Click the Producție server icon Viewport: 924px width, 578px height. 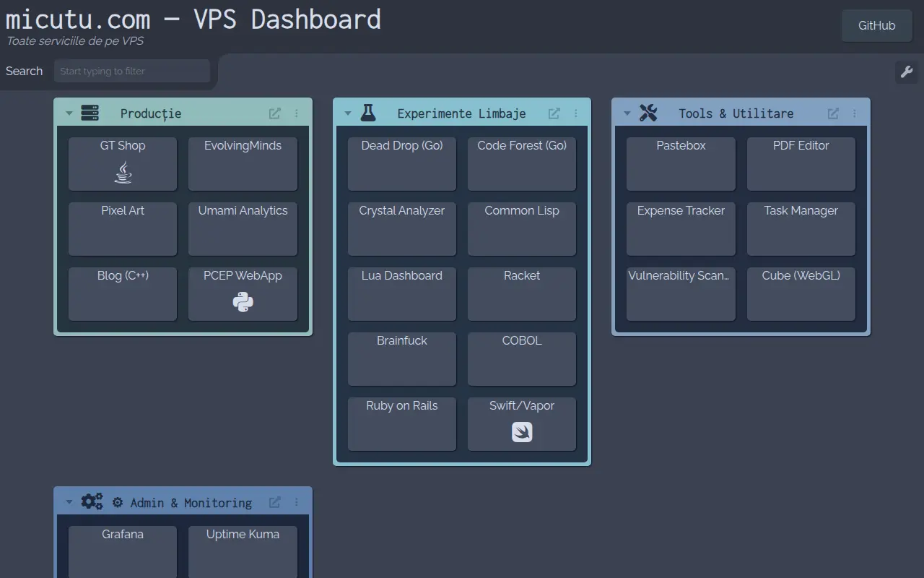[x=90, y=113]
